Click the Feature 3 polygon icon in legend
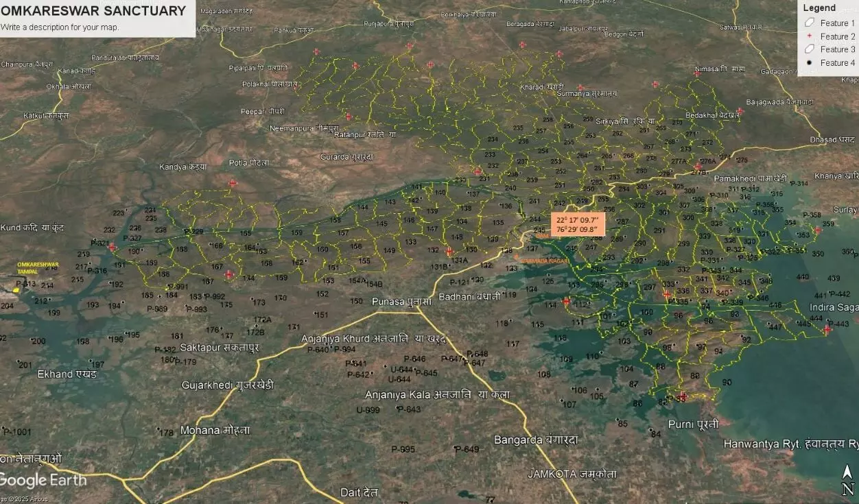 810,49
